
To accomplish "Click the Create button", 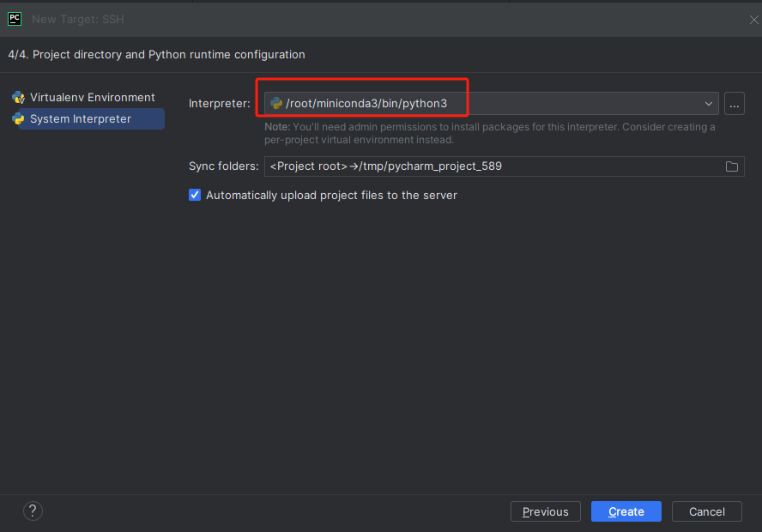I will [626, 511].
